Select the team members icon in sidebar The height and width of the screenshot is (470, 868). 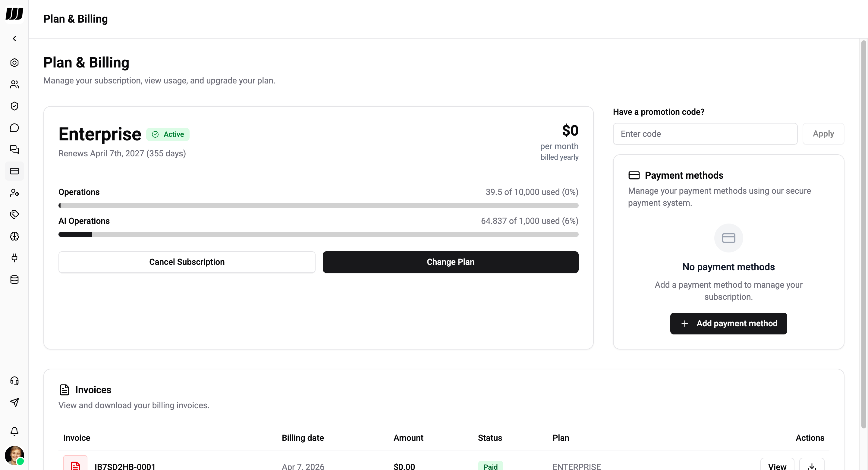[x=14, y=84]
